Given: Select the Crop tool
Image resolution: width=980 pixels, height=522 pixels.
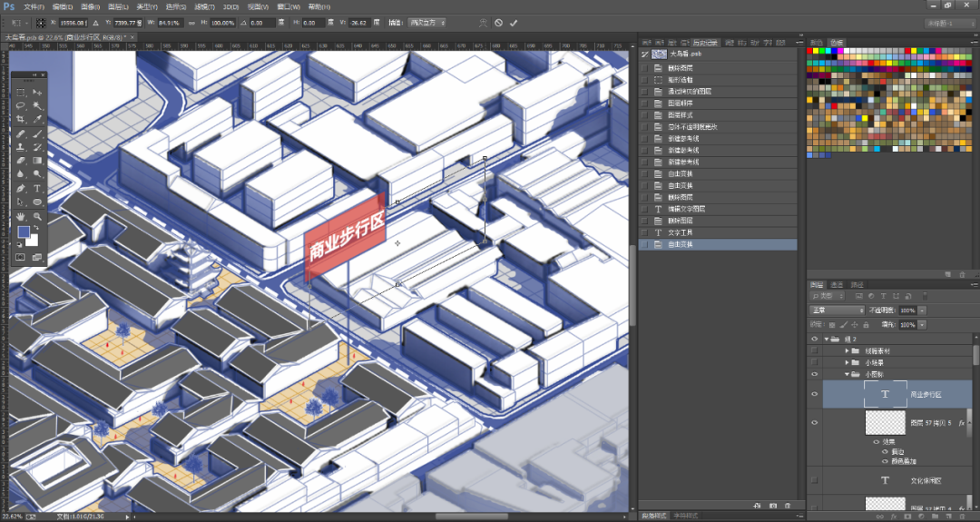Looking at the screenshot, I should [21, 119].
